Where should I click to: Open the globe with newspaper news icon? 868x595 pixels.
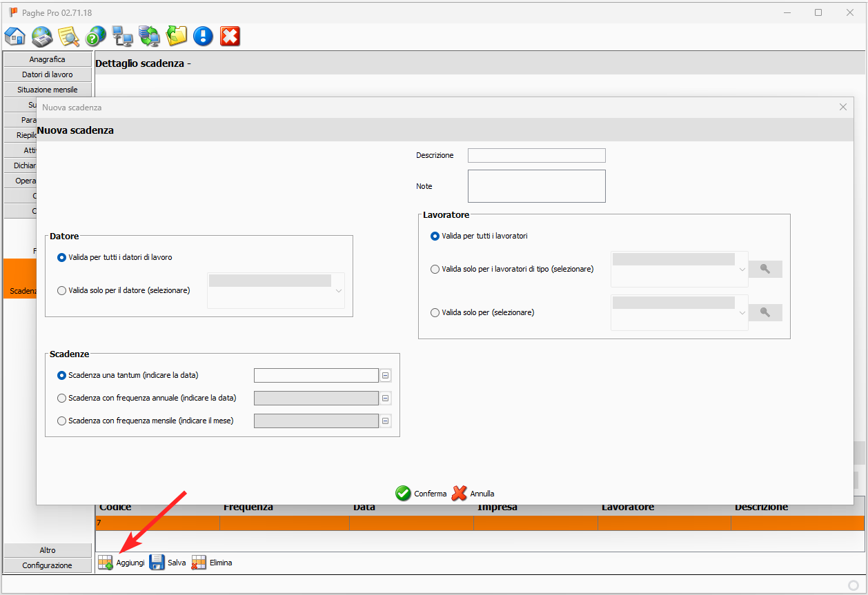click(41, 36)
